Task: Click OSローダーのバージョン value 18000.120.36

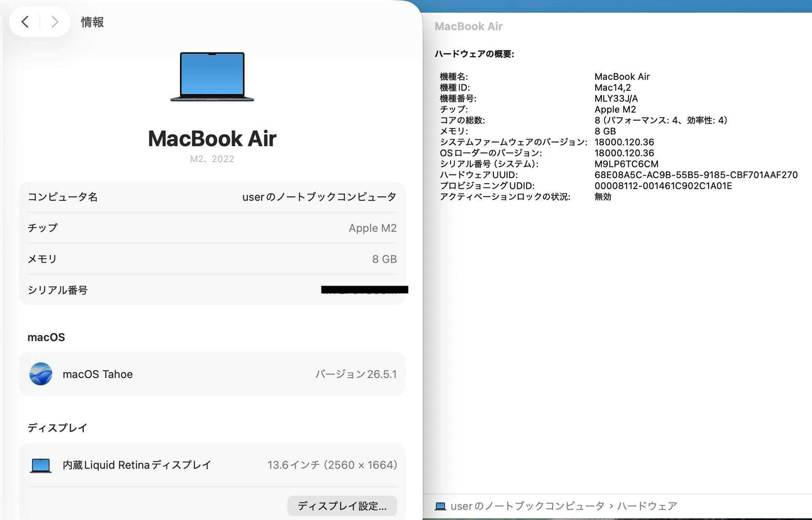Action: [624, 153]
